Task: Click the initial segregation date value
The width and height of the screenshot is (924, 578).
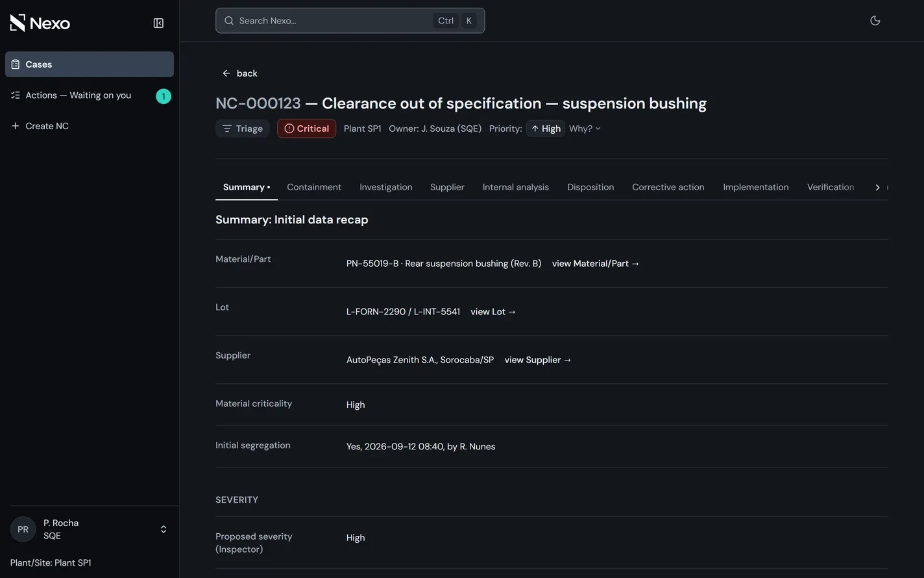Action: click(421, 447)
